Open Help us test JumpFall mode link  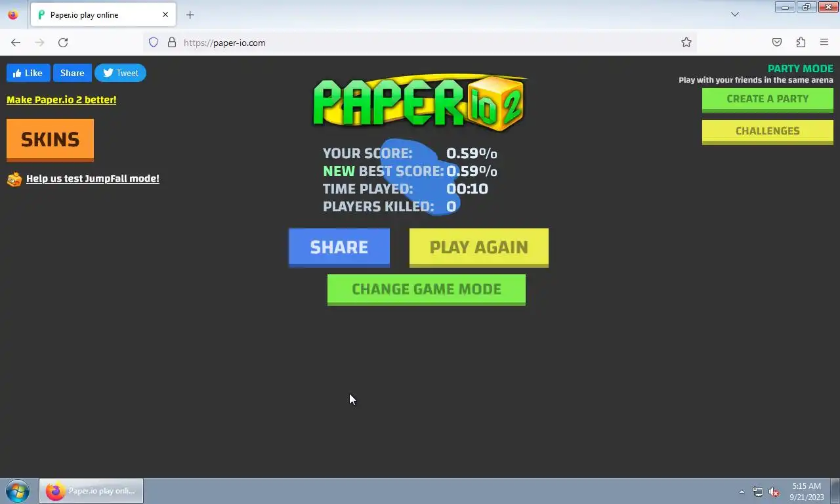tap(93, 178)
